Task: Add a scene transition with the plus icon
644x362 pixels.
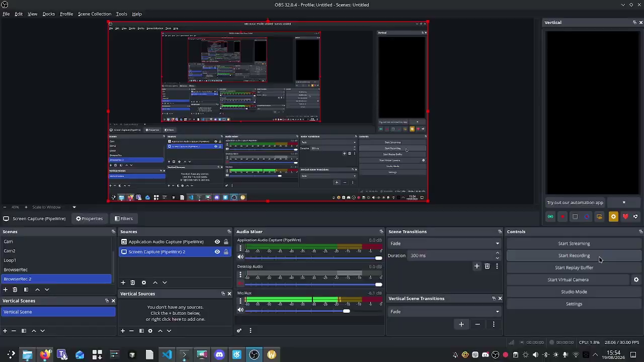Action: tap(477, 266)
